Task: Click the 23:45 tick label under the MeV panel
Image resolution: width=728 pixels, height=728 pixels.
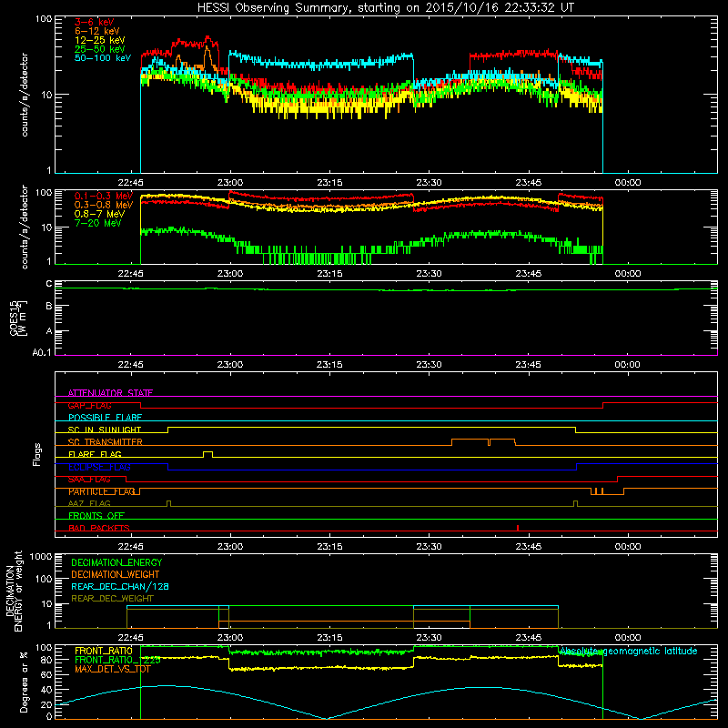Action: pos(528,274)
